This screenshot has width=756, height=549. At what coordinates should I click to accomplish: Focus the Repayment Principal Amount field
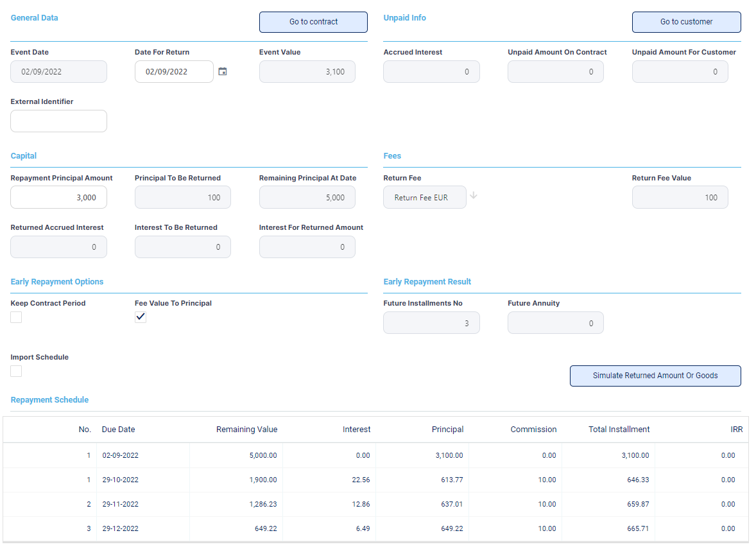(58, 198)
